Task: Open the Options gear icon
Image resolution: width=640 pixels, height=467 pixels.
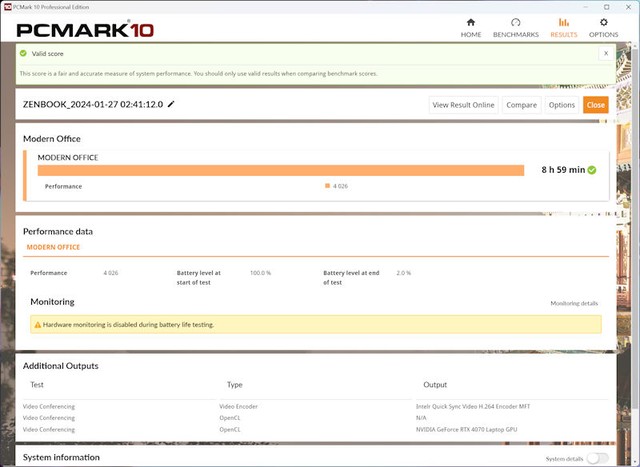Action: (x=603, y=22)
